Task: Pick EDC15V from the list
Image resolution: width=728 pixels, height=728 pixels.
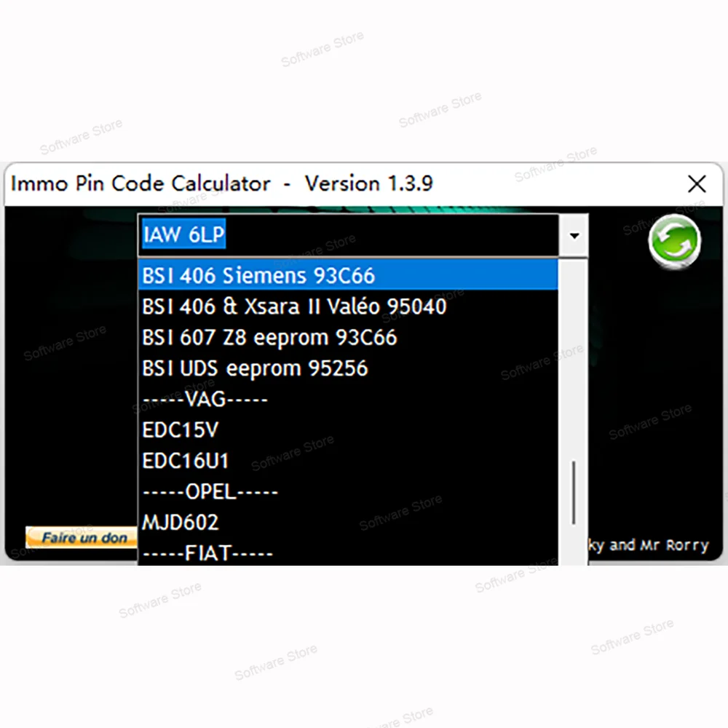Action: (x=348, y=430)
